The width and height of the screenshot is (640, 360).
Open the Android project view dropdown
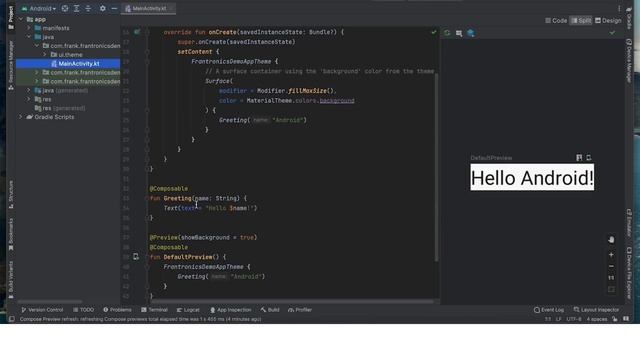pyautogui.click(x=39, y=8)
